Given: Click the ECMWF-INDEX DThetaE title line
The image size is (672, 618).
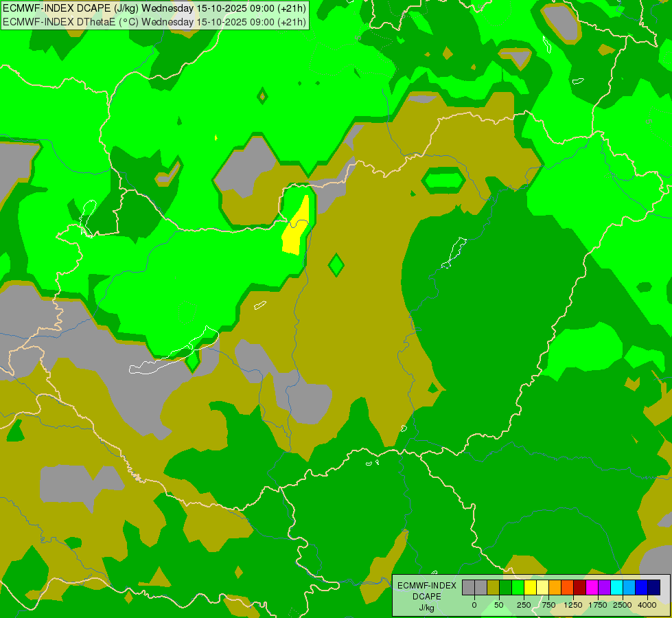Looking at the screenshot, I should [x=154, y=22].
